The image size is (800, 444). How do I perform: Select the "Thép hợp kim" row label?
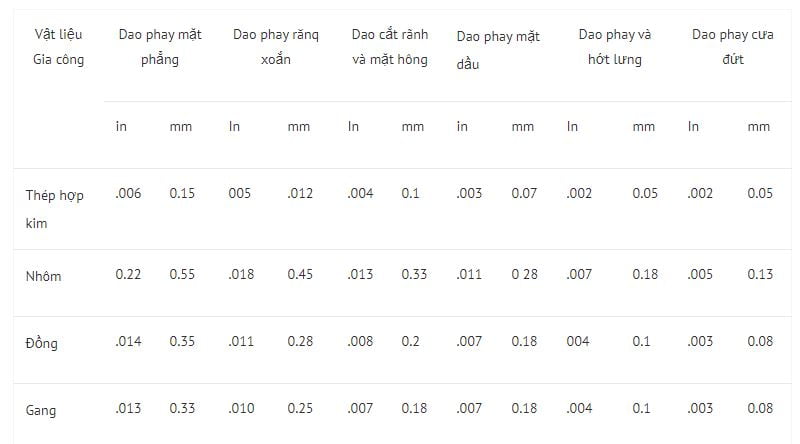pos(54,209)
